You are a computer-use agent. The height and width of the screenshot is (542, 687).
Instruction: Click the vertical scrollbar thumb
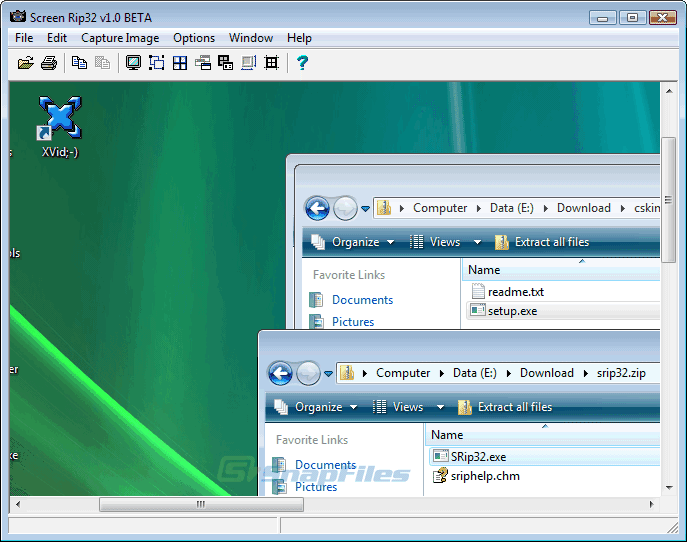[x=669, y=200]
